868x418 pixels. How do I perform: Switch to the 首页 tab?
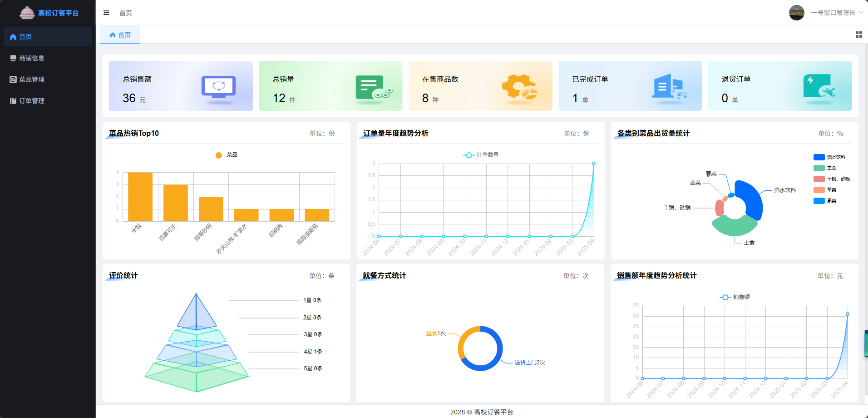(120, 35)
